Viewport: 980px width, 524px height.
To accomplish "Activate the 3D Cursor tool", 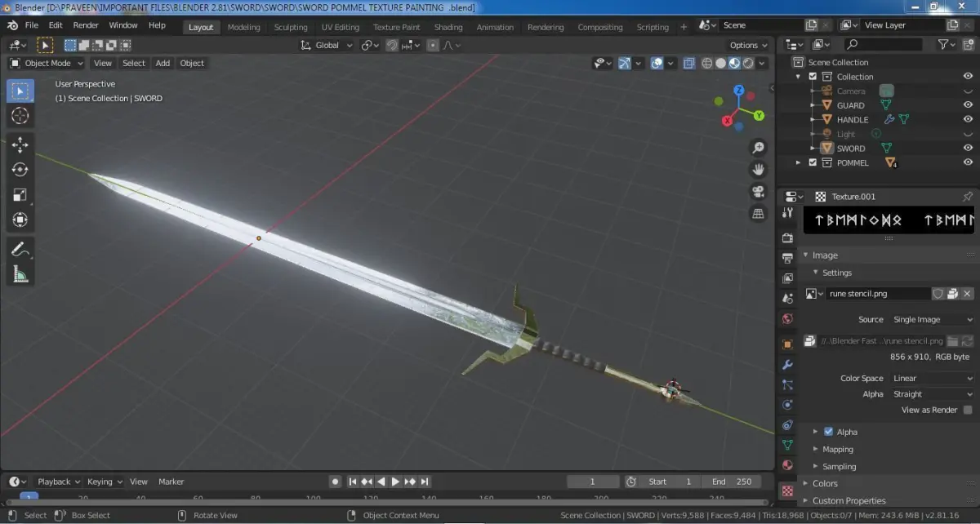I will point(20,116).
